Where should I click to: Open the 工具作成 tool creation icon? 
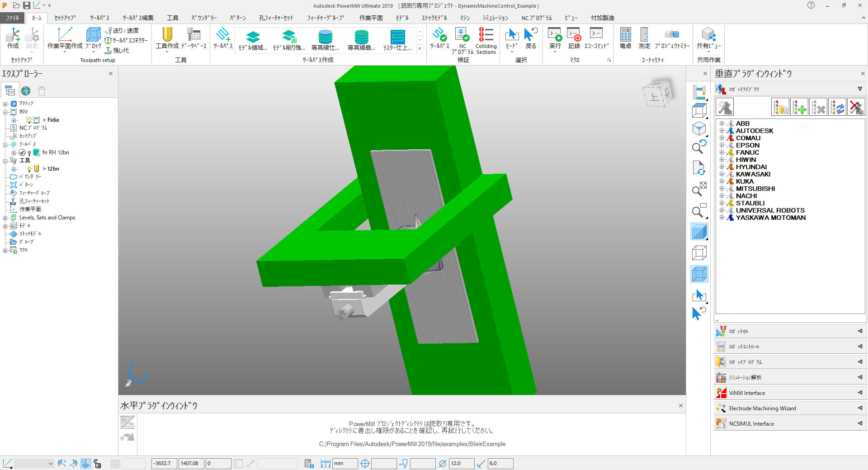(x=167, y=38)
